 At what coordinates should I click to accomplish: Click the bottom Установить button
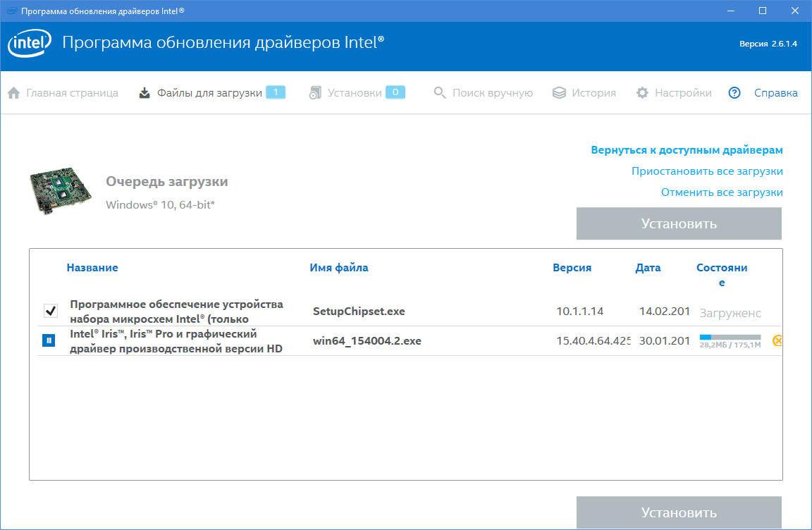click(679, 512)
